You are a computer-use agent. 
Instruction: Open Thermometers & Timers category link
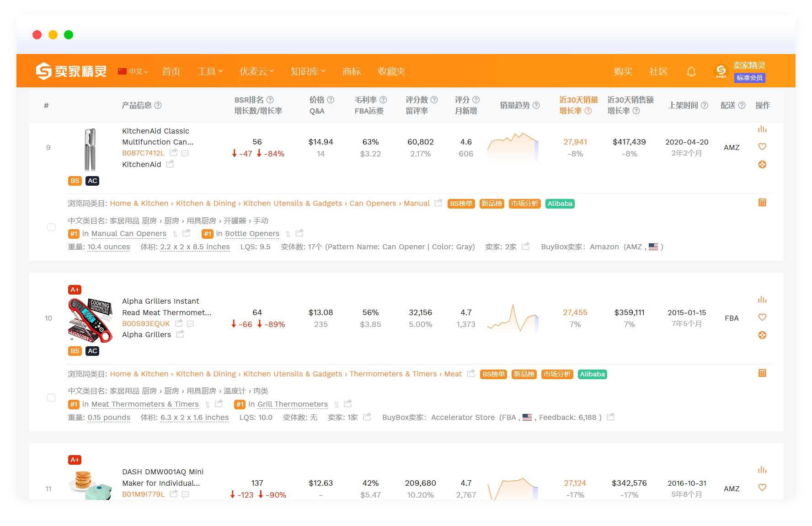(393, 374)
